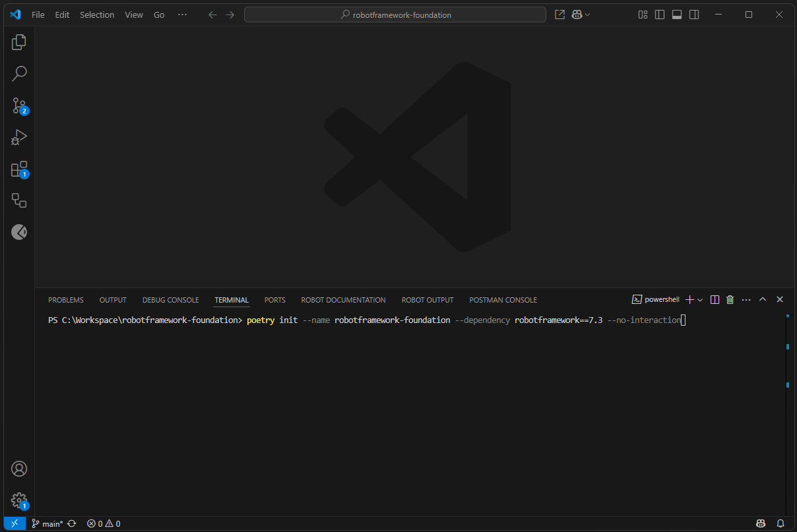Open the Extensions view
The image size is (797, 532).
19,169
